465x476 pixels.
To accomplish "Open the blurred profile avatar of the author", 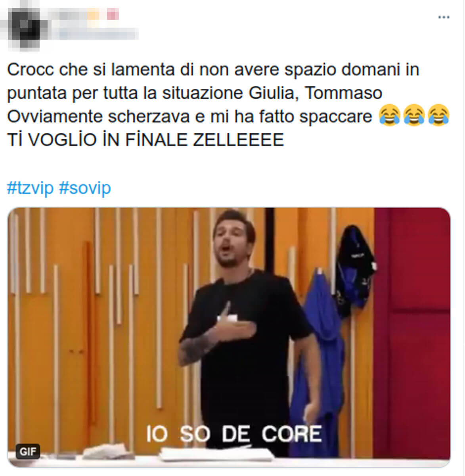I will click(24, 25).
